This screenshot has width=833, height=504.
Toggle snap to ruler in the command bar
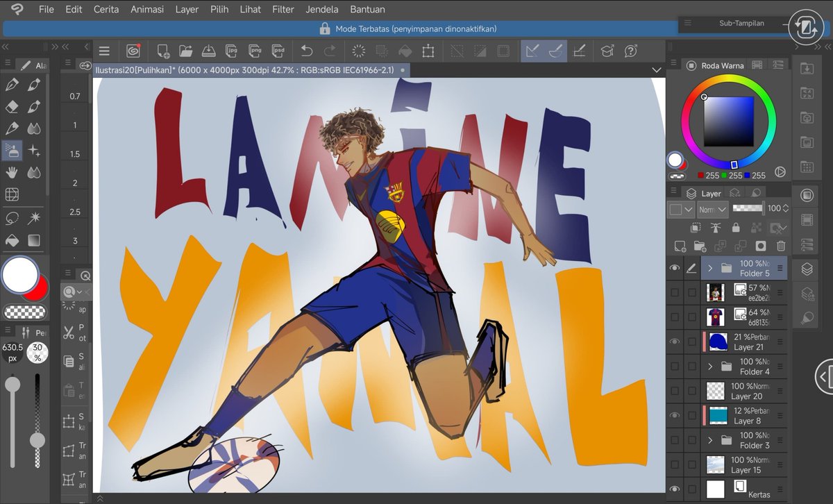(x=532, y=51)
